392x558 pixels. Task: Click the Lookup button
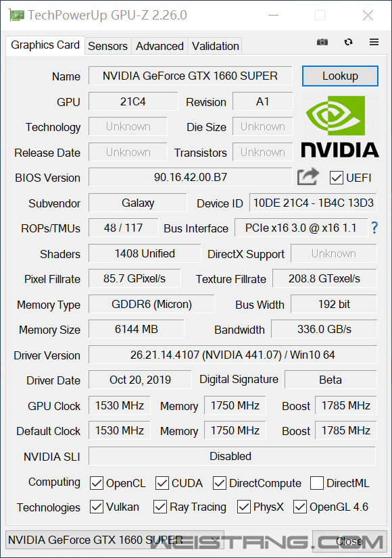pos(340,76)
